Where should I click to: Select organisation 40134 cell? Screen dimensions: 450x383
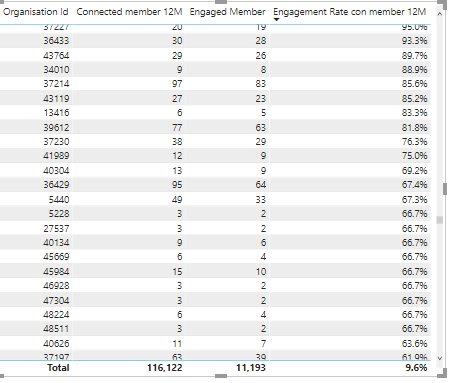coord(56,242)
